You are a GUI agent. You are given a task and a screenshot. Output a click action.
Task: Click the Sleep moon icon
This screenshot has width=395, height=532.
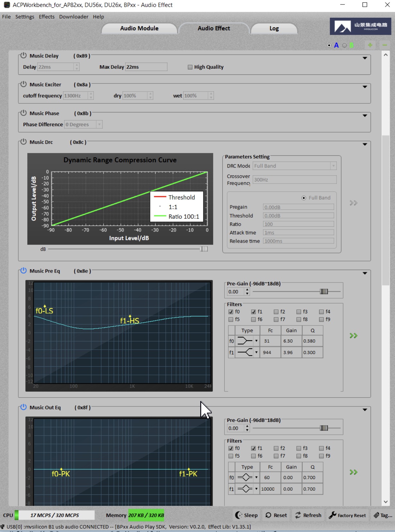tap(238, 515)
